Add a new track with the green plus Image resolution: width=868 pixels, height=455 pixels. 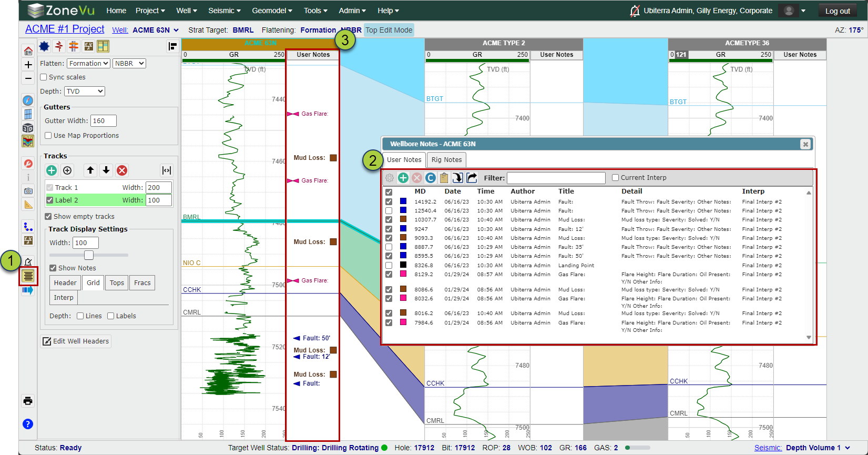tap(52, 170)
